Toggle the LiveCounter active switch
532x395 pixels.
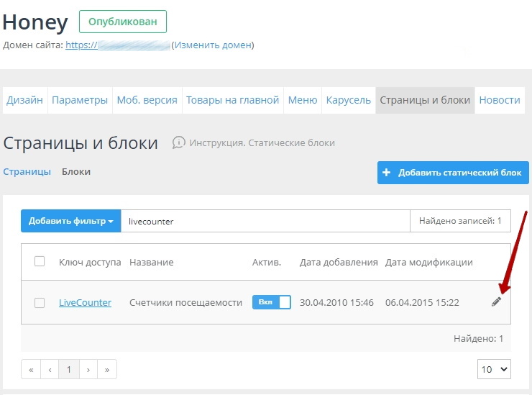click(271, 302)
